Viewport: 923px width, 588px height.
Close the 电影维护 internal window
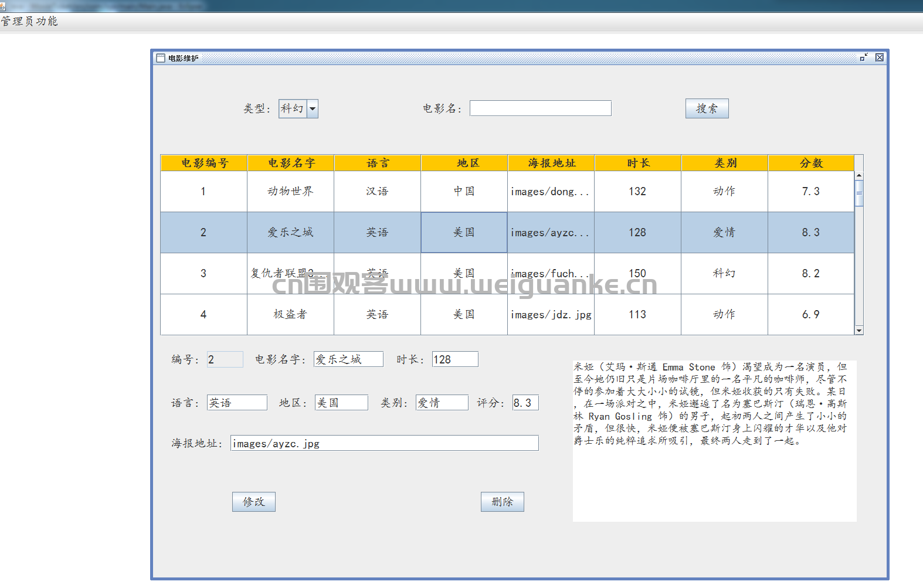tap(880, 57)
